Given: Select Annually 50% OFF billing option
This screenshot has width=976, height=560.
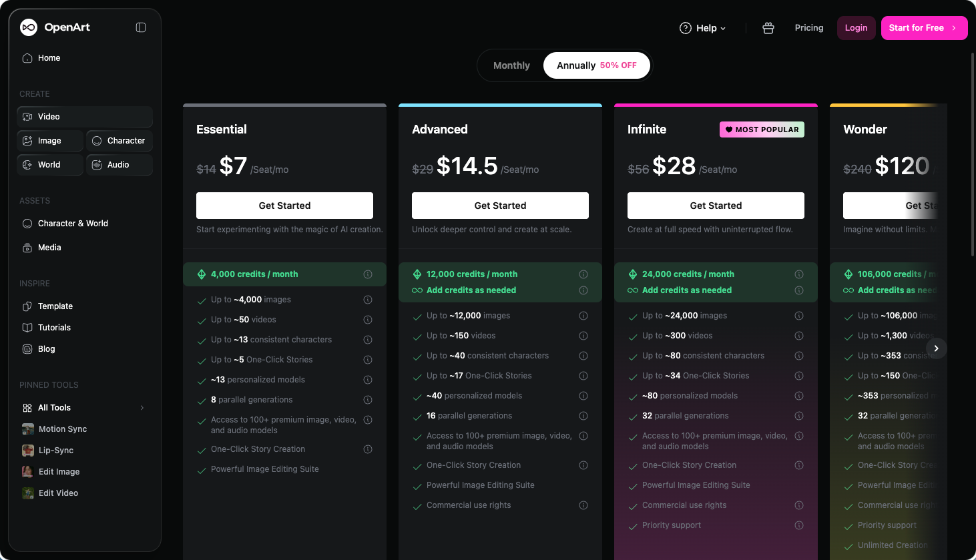Looking at the screenshot, I should (597, 65).
